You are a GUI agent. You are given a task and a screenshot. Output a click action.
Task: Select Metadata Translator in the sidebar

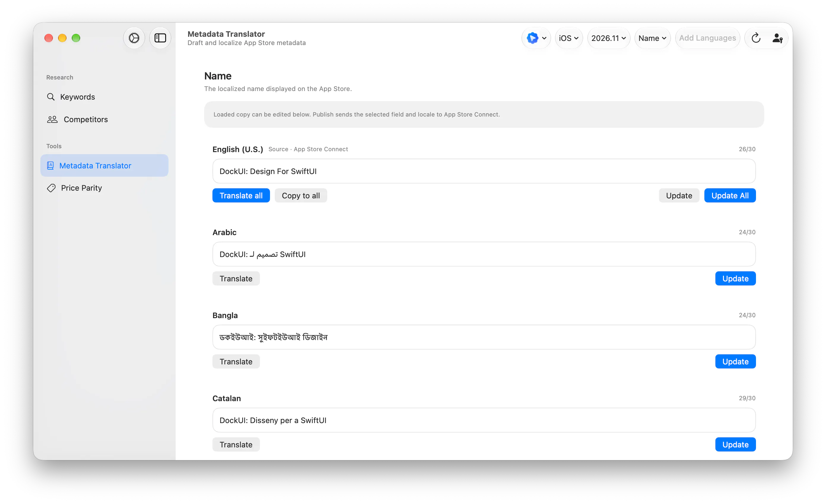tap(104, 165)
